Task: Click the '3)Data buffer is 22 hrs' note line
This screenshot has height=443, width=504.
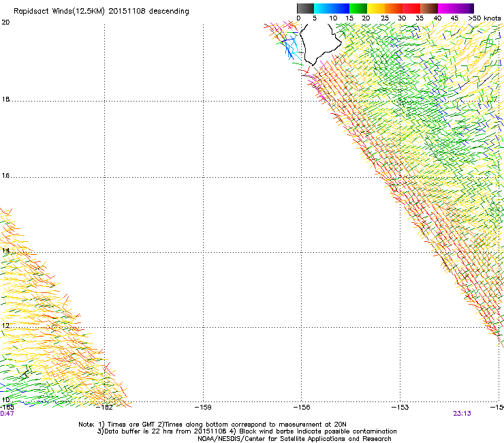Action: pos(247,431)
